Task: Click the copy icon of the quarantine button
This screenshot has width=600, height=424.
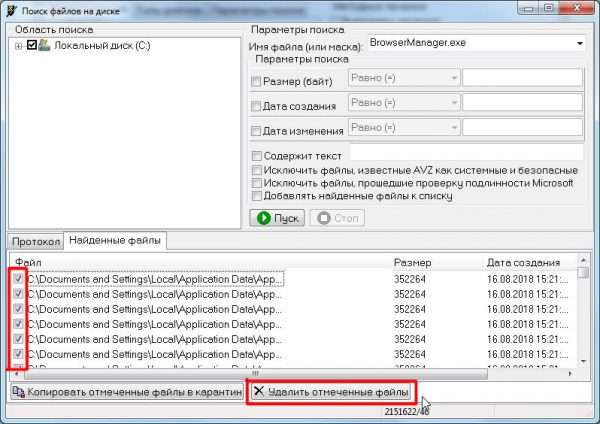Action: coord(18,392)
